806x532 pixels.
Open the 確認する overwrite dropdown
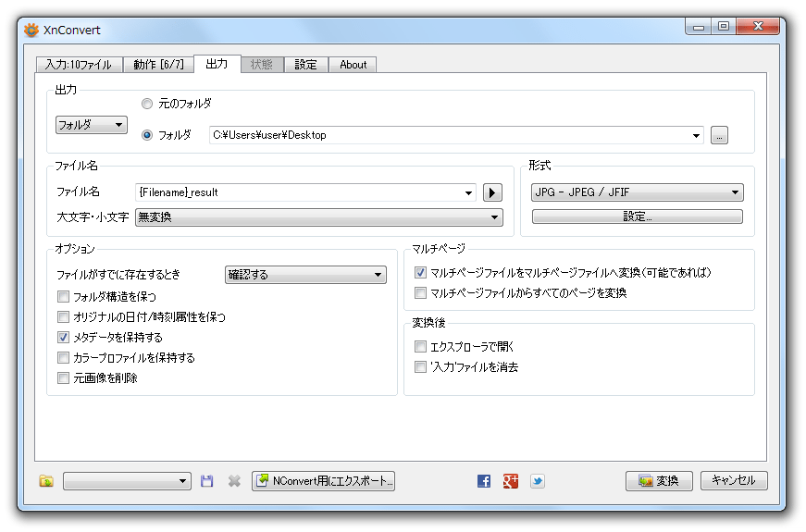tap(305, 275)
